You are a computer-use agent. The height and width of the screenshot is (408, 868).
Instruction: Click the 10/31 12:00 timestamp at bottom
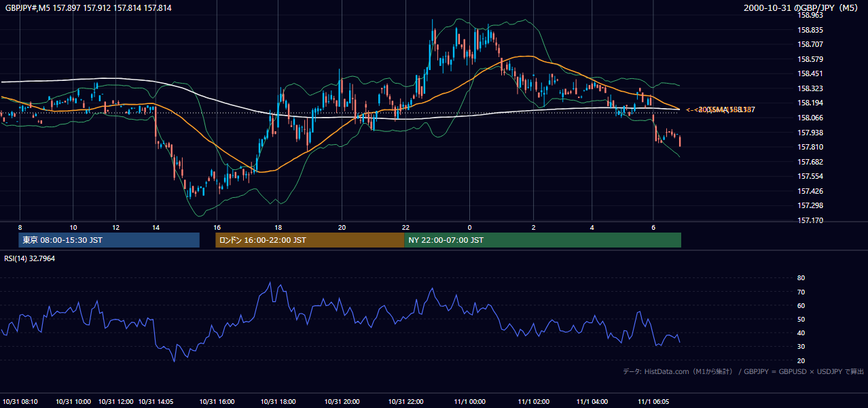pos(116,402)
